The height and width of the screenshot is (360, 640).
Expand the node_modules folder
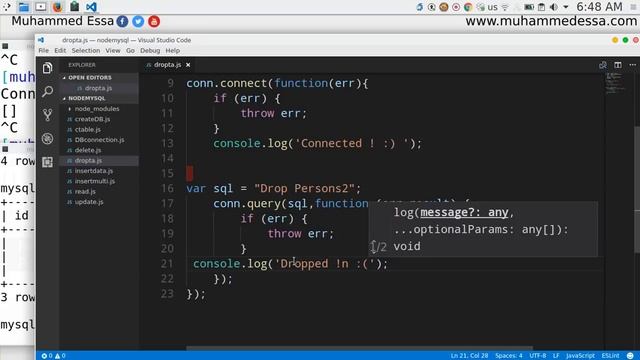coord(97,109)
